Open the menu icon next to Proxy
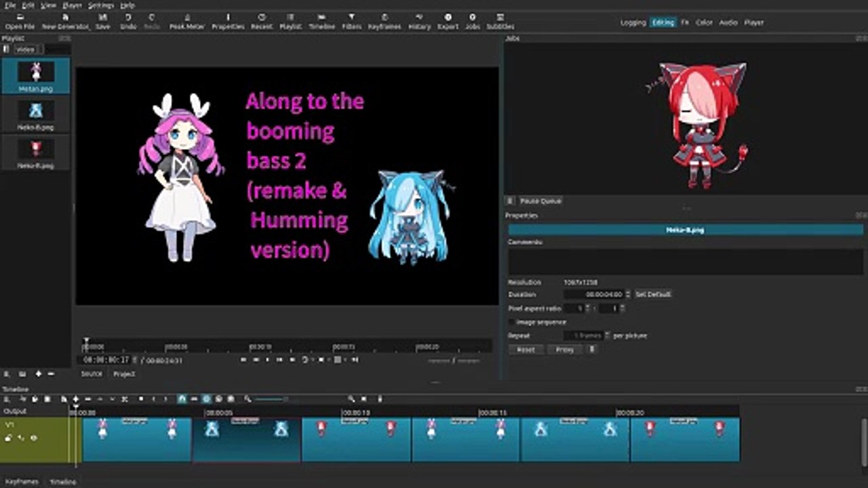 [592, 349]
